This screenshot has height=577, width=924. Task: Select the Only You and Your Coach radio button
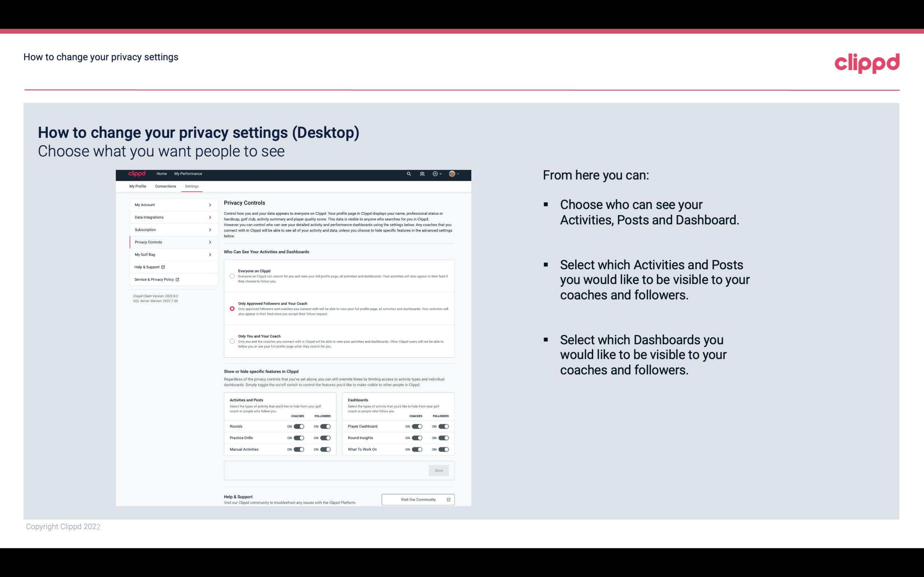pyautogui.click(x=231, y=342)
